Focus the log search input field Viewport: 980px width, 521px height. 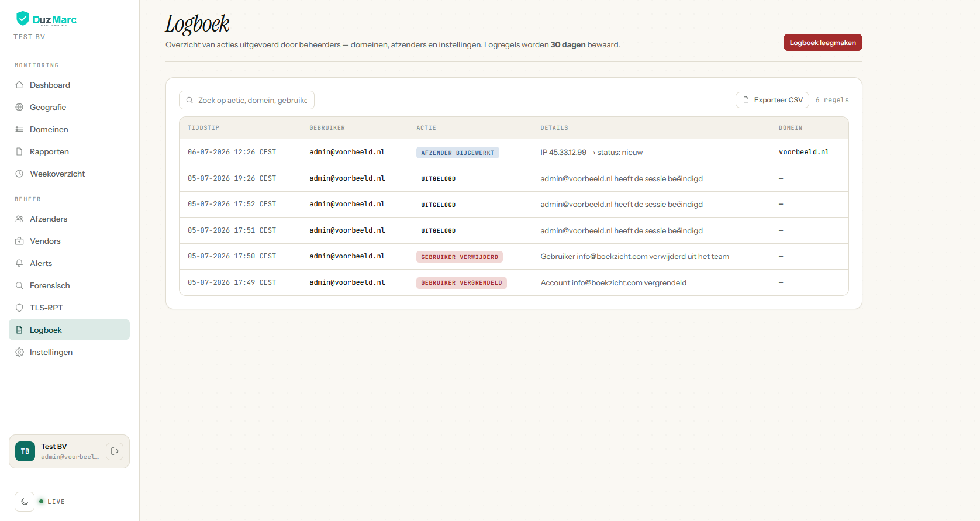(x=247, y=100)
